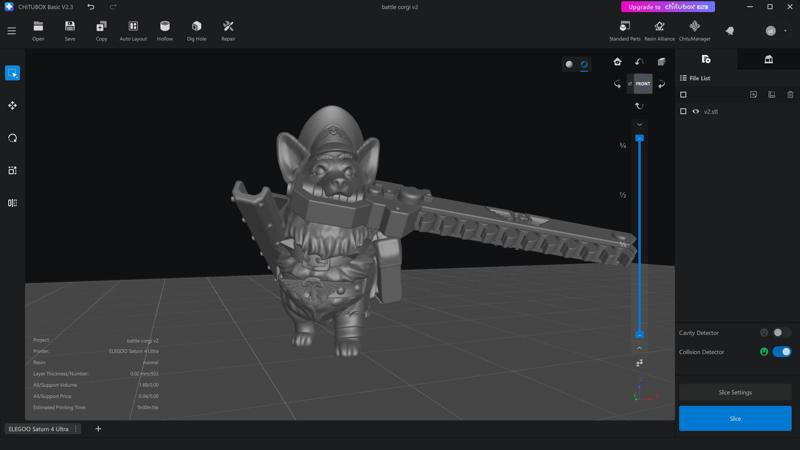Screen dimensions: 800x450
Task: Click the XYZ axis gizmo
Action: 645,391
